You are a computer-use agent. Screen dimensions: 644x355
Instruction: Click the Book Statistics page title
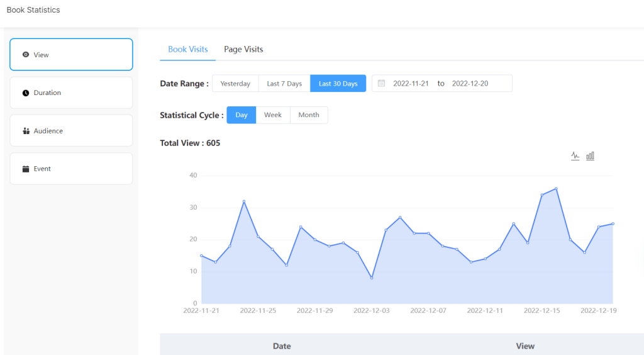33,10
